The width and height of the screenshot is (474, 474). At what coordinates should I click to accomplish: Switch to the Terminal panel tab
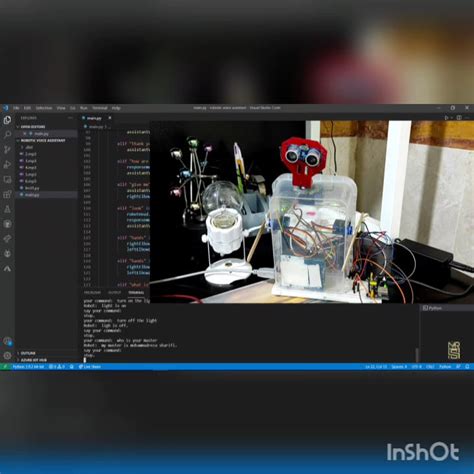136,292
